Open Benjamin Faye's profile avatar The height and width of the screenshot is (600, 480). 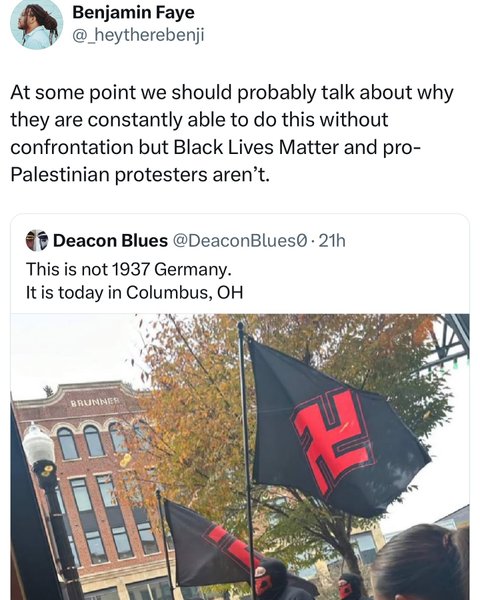tap(37, 24)
